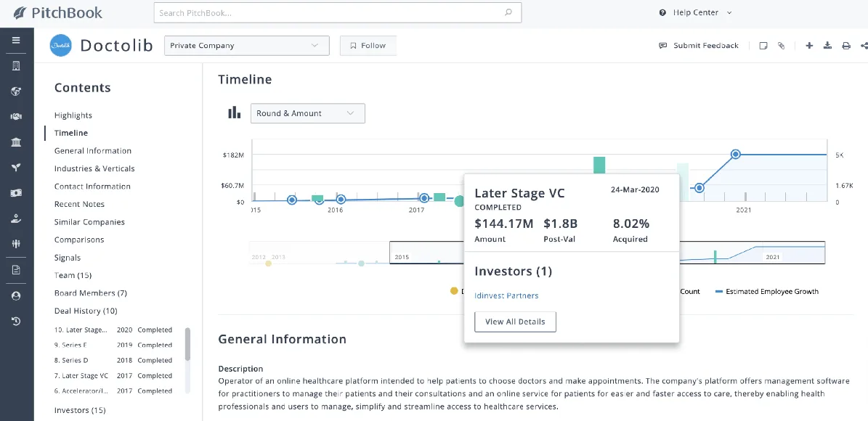Open the history clock icon in sidebar

(16, 321)
